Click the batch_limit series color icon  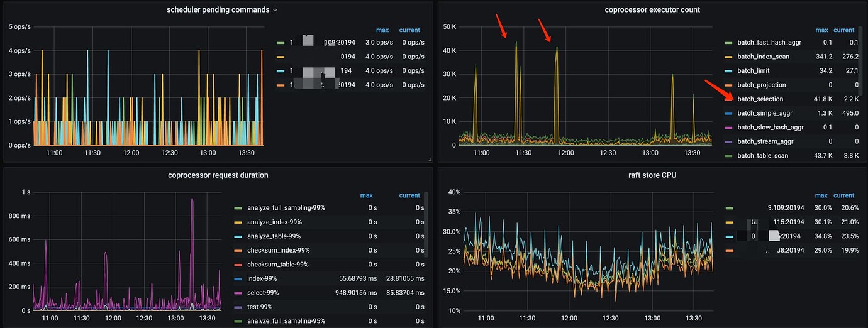click(728, 71)
